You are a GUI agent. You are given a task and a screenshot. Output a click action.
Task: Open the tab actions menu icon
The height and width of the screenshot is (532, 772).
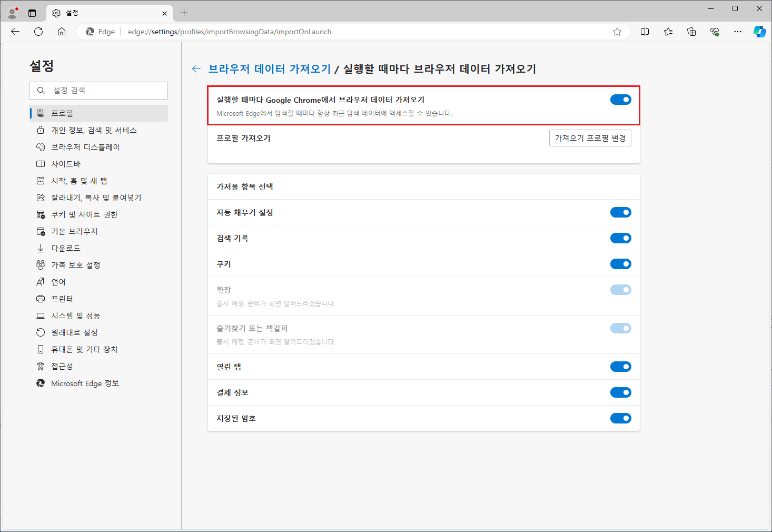point(32,13)
